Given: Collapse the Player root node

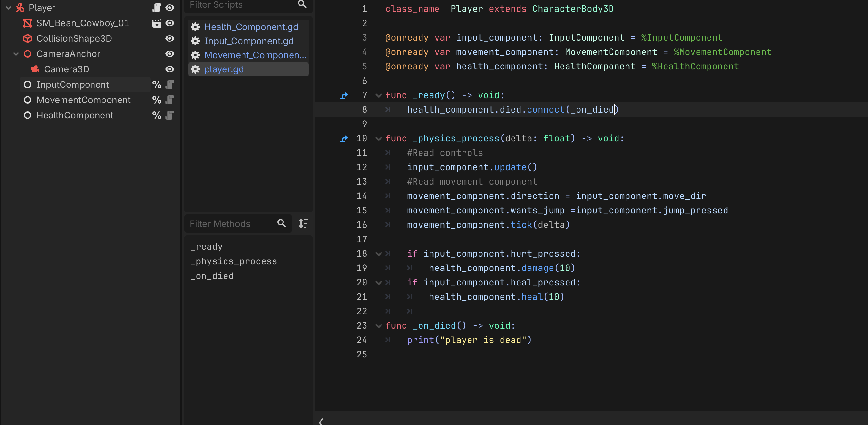Looking at the screenshot, I should (x=8, y=8).
